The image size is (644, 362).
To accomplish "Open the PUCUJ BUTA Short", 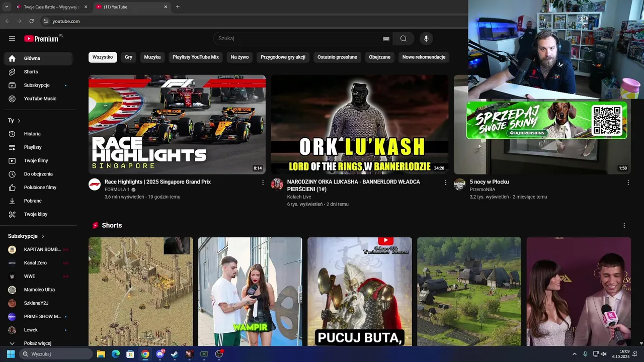I will pos(360,292).
